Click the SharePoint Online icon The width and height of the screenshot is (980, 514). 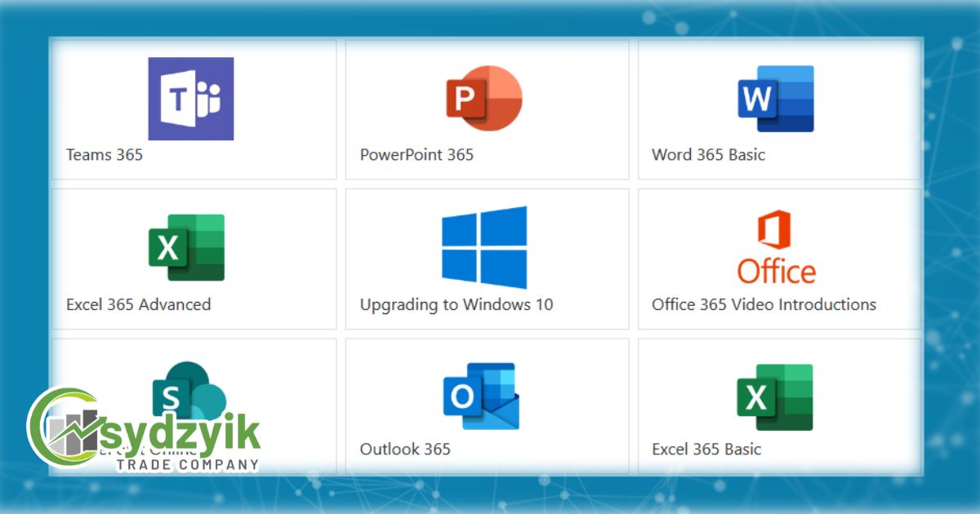tap(189, 396)
